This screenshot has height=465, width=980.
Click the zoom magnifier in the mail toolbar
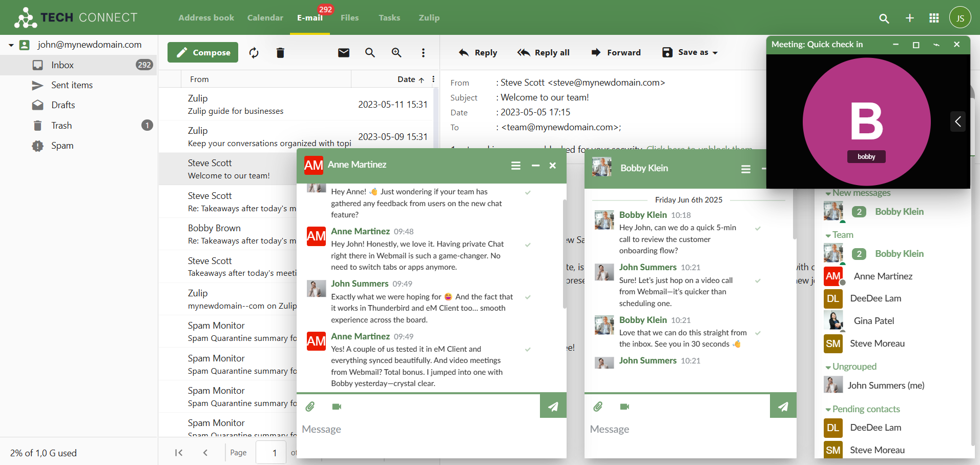(396, 52)
